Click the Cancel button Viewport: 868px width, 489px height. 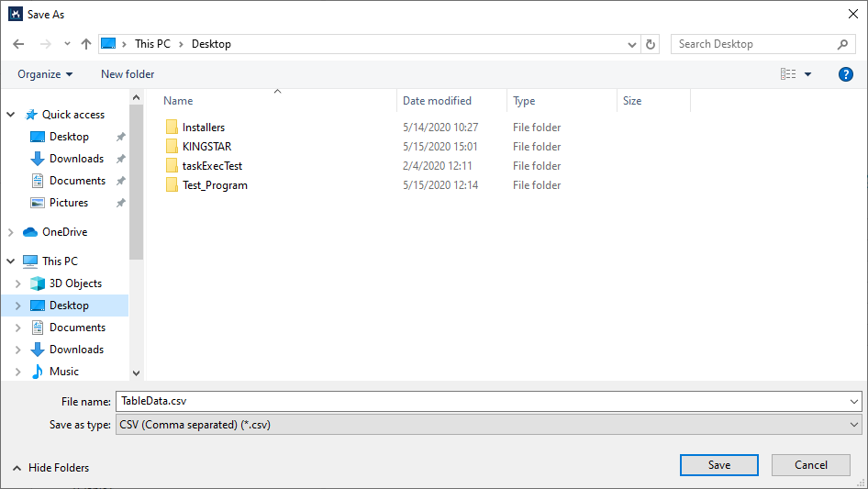click(810, 465)
